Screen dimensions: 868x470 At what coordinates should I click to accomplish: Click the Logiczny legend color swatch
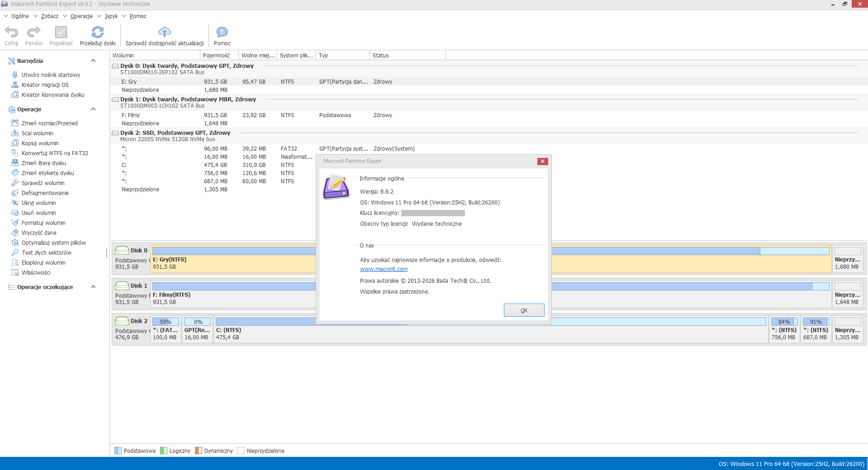pos(164,451)
